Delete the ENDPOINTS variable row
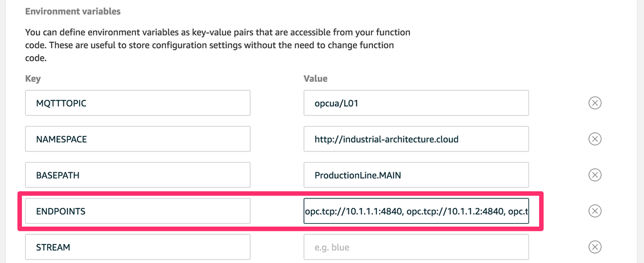This screenshot has height=263, width=644. (x=595, y=211)
